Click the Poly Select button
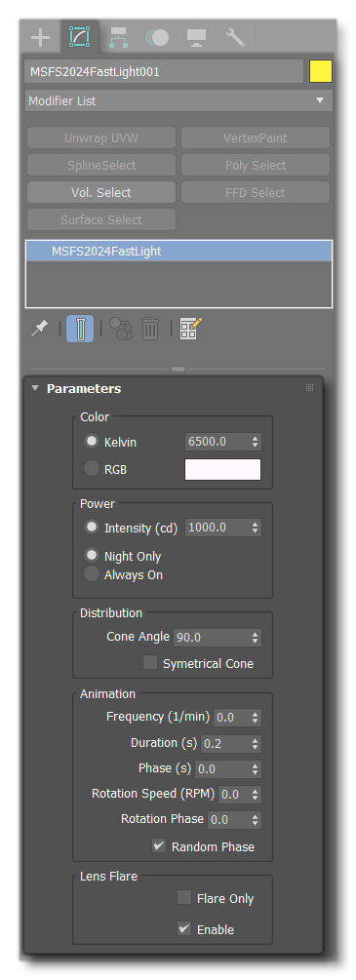This screenshot has height=980, width=356. (256, 166)
